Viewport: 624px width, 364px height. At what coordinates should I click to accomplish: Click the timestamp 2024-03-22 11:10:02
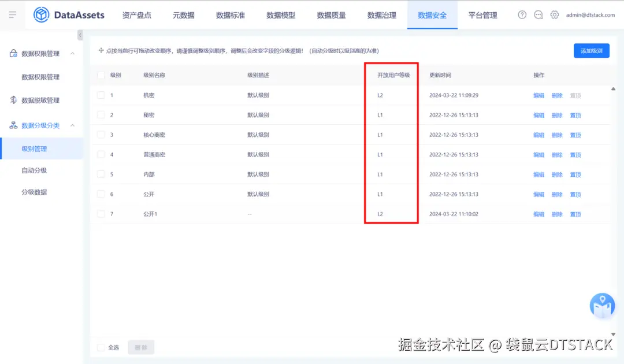point(454,214)
